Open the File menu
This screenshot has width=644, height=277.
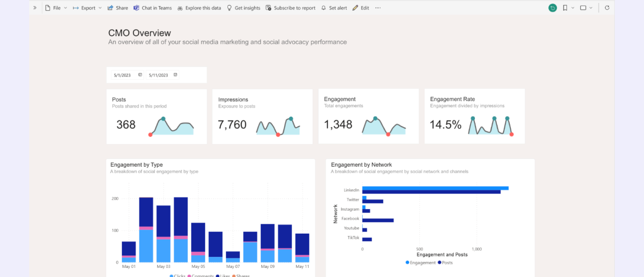pos(56,8)
